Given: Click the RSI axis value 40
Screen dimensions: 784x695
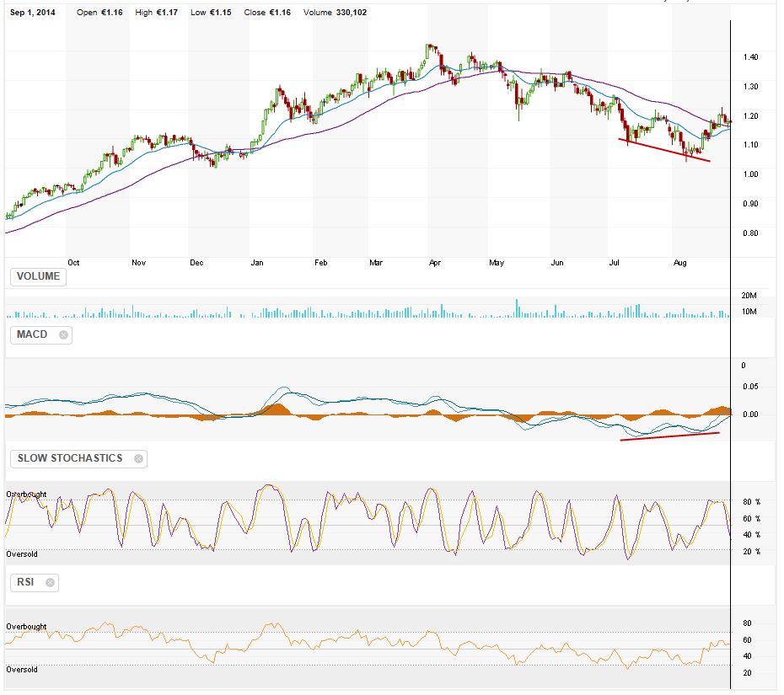Looking at the screenshot, I should click(x=747, y=656).
